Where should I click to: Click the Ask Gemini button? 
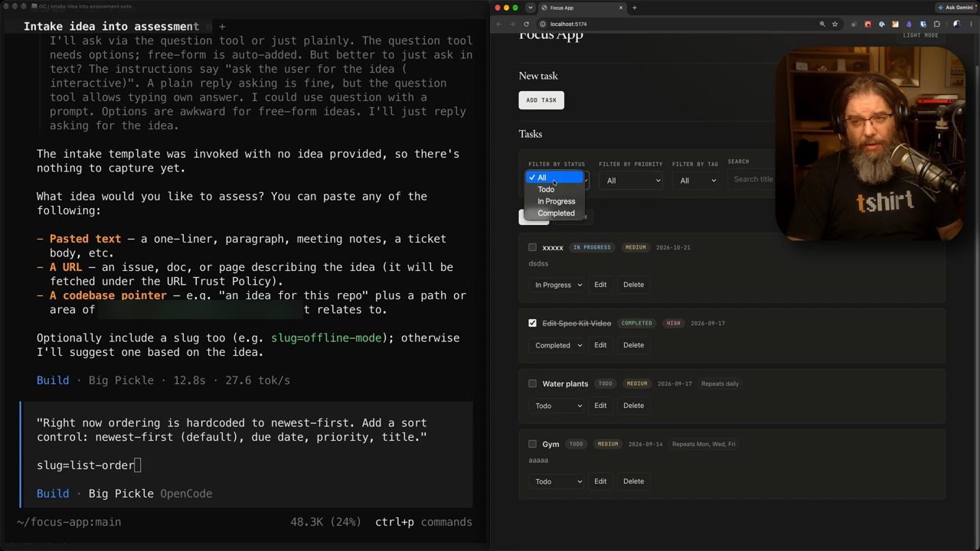tap(955, 8)
